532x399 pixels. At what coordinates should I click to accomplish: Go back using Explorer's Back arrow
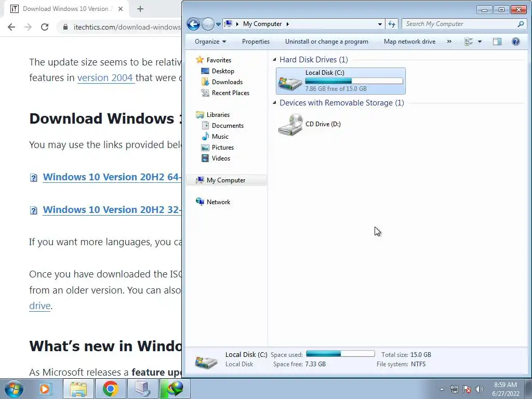click(193, 24)
